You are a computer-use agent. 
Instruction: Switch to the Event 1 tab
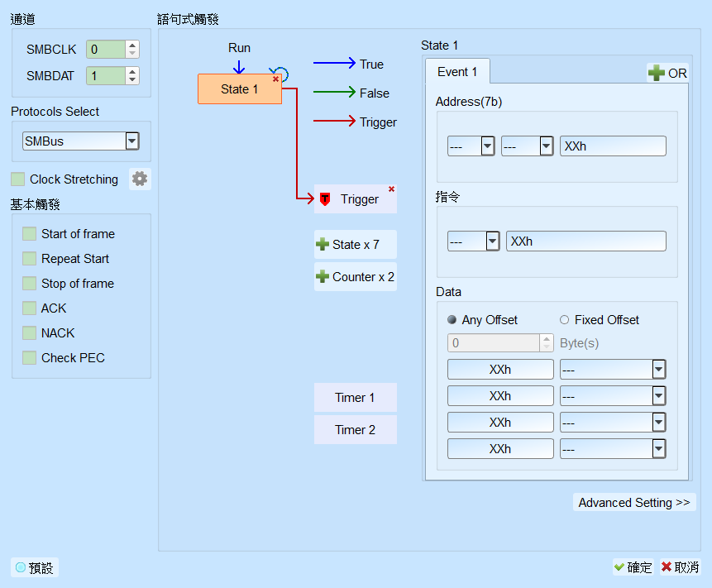457,72
